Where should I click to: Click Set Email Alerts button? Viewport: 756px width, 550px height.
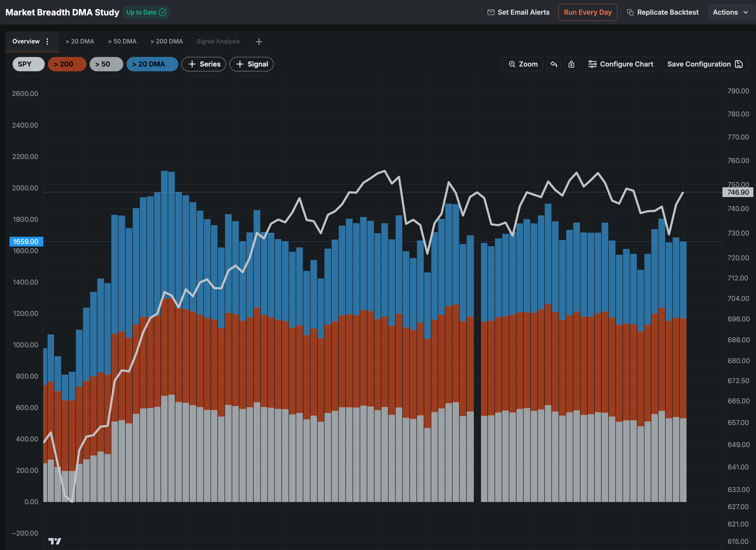[518, 12]
